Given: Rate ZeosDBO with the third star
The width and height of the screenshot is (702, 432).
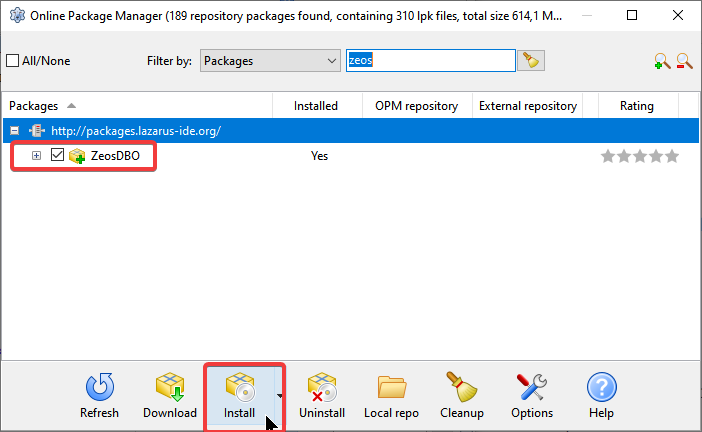Looking at the screenshot, I should [x=640, y=156].
